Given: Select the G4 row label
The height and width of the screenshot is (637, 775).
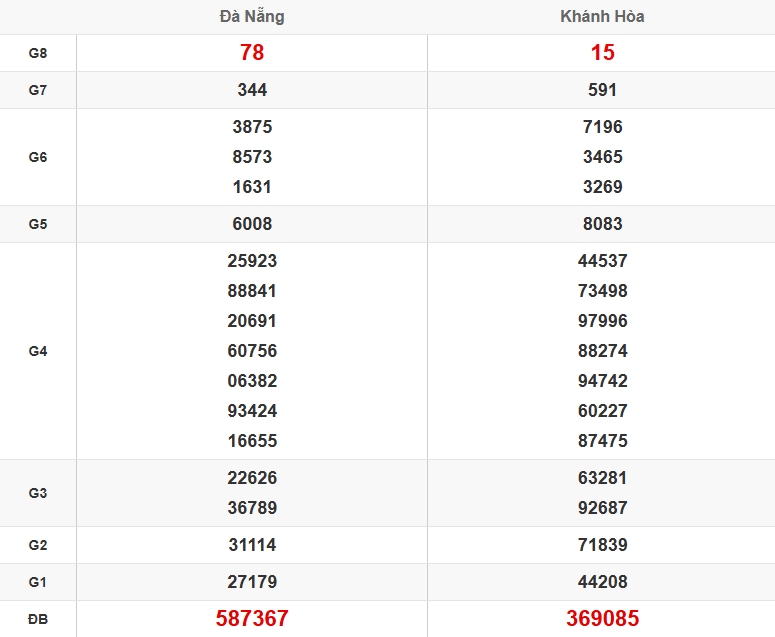Looking at the screenshot, I should (38, 351).
